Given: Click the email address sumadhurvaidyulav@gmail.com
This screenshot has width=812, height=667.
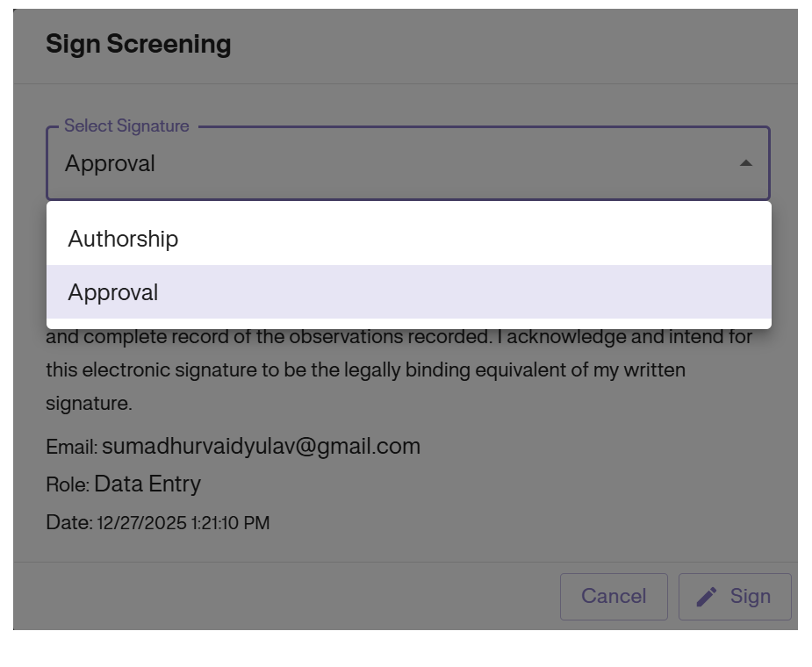Looking at the screenshot, I should [x=261, y=447].
